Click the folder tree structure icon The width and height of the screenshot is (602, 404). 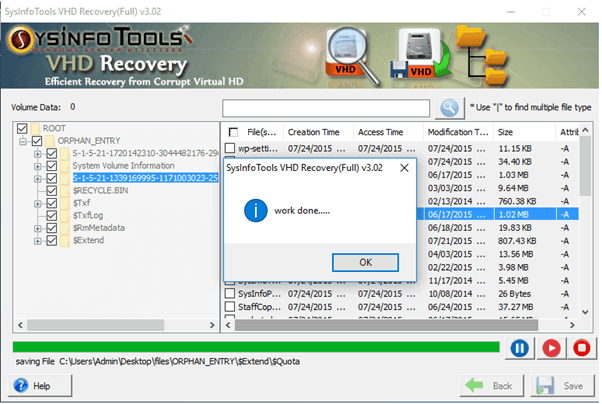pyautogui.click(x=482, y=55)
